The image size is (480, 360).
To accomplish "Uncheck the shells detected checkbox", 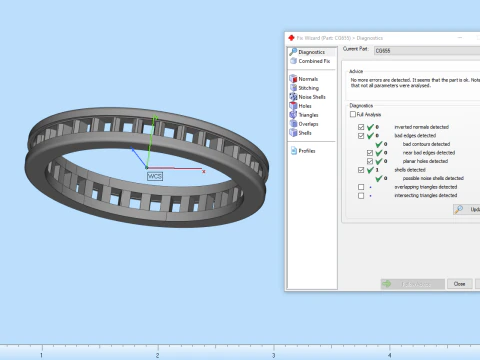I will click(361, 170).
